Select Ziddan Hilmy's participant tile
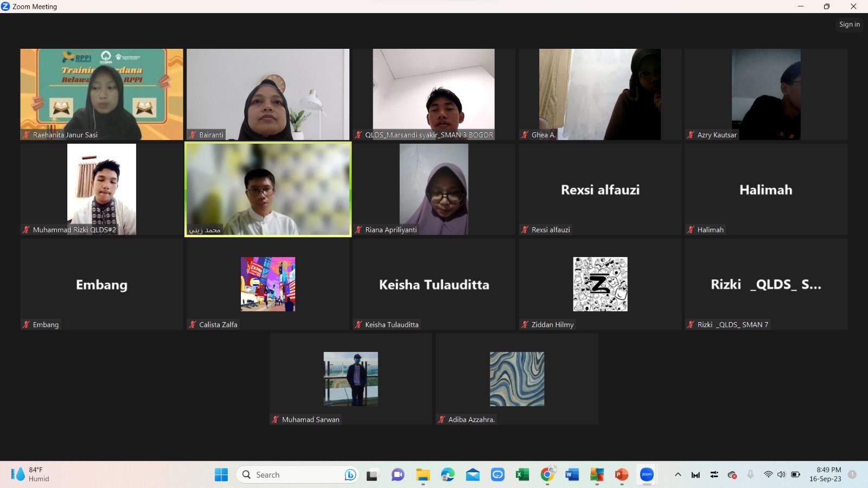This screenshot has height=488, width=868. pos(600,284)
